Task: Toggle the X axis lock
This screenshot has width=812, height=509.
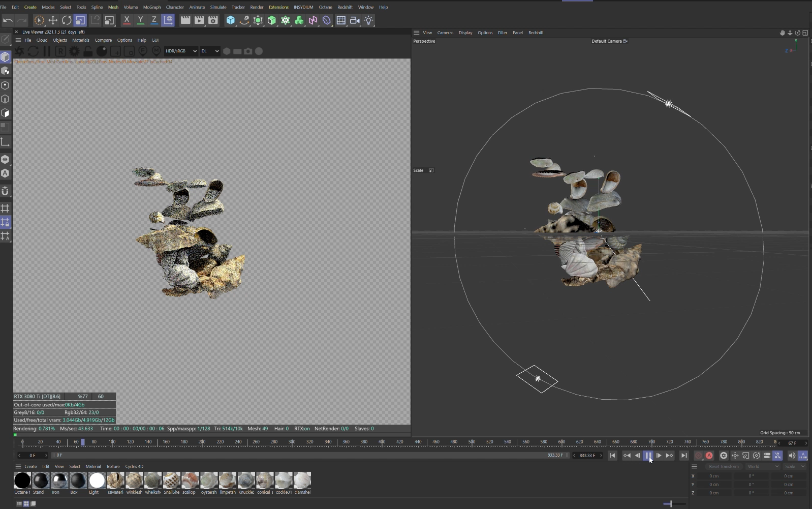Action: pos(127,20)
